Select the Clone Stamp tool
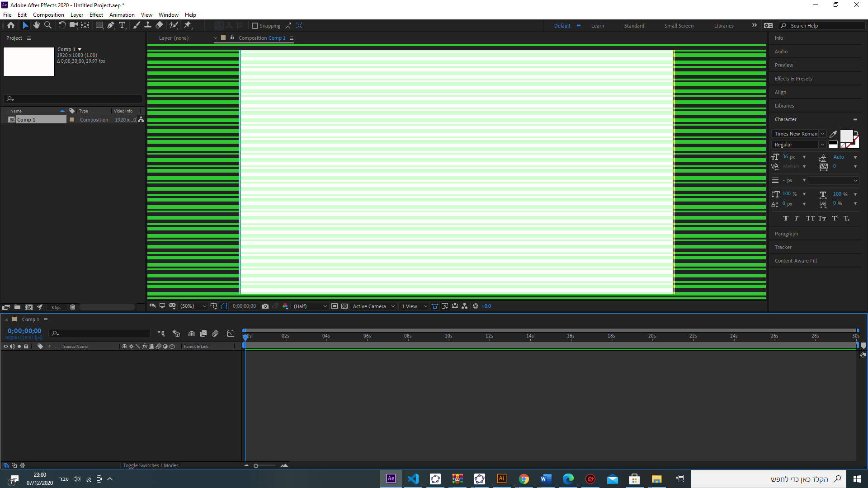The height and width of the screenshot is (488, 868). 148,25
